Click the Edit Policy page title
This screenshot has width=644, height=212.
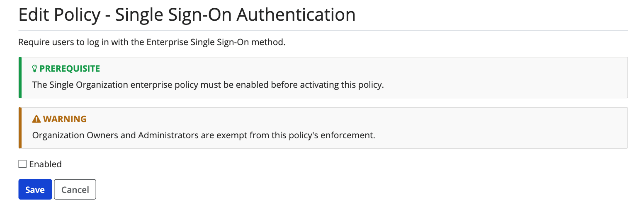coord(187,14)
